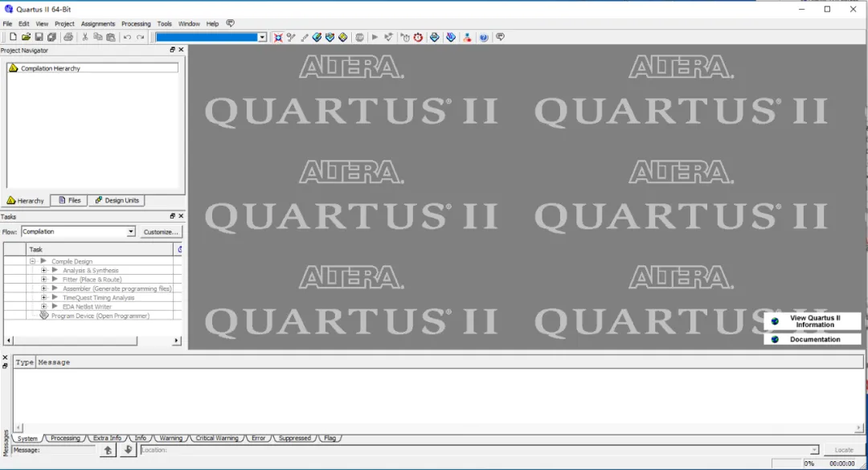Viewport: 868px width, 470px height.
Task: Open the Programmer toolbar icon
Action: point(451,37)
